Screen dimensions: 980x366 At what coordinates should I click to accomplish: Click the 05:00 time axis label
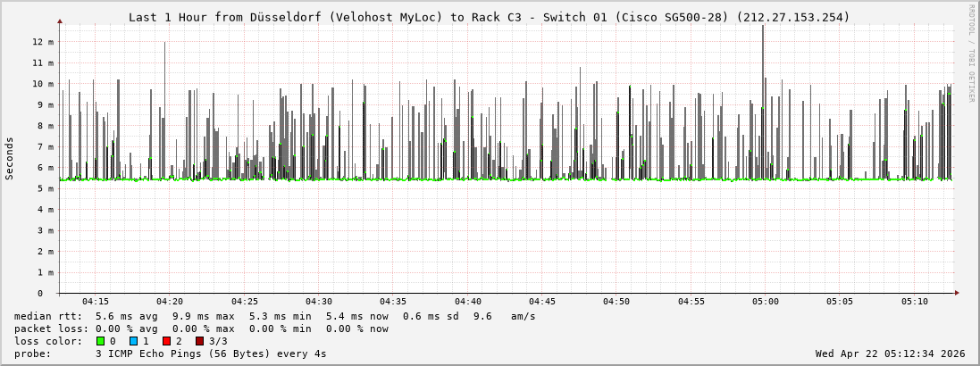(x=765, y=302)
